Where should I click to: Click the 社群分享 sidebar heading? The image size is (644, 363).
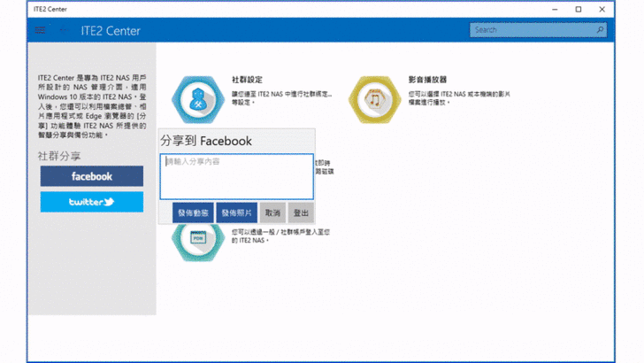coord(59,156)
